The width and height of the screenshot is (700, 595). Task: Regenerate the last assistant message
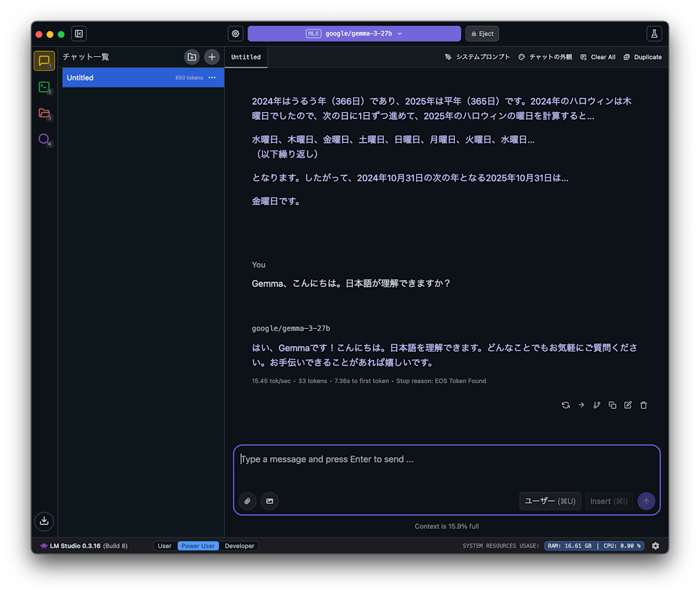(566, 405)
